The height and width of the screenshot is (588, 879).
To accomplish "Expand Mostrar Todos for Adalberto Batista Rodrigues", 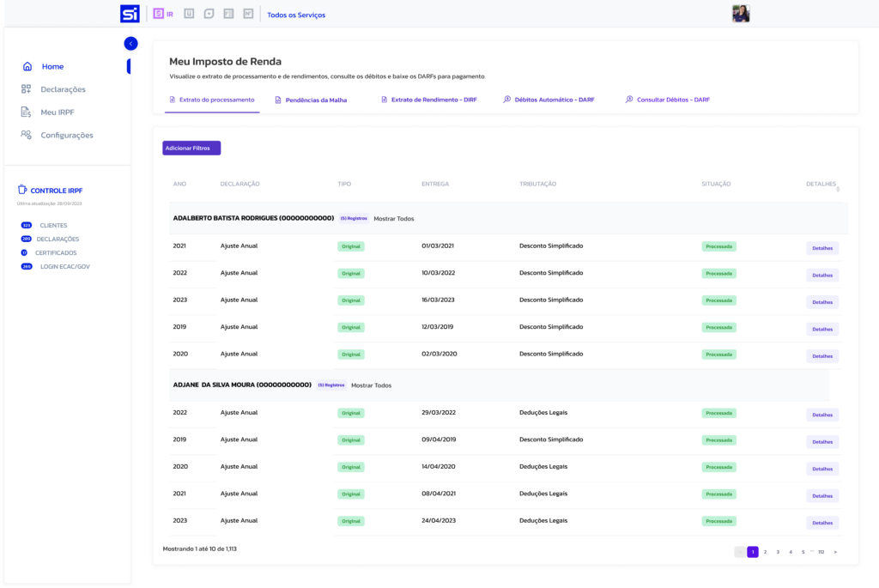I will [394, 219].
